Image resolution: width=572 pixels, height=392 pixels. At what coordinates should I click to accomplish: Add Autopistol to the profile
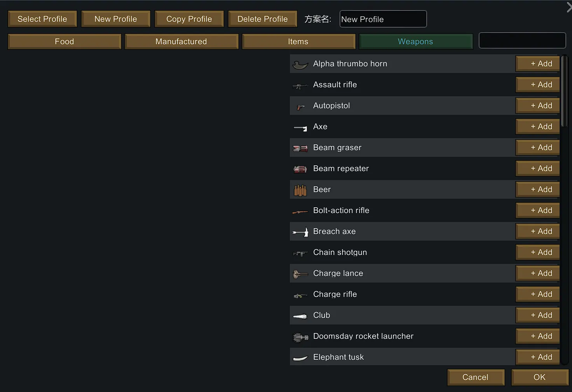[x=537, y=106]
